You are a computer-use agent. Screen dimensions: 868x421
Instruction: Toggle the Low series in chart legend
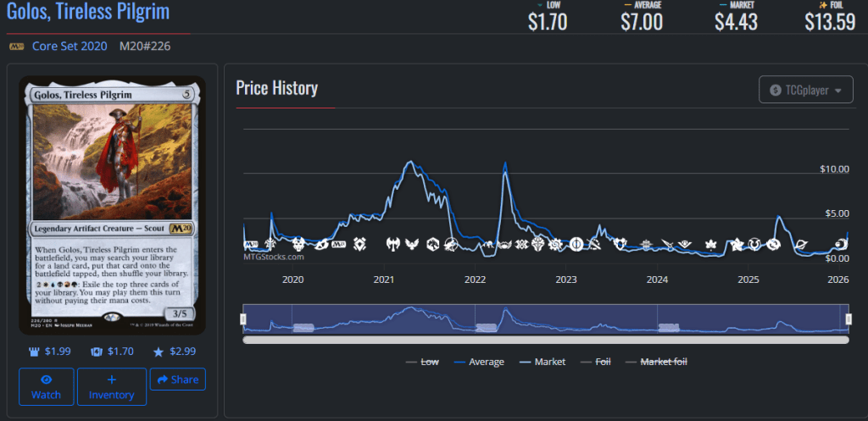coord(422,362)
